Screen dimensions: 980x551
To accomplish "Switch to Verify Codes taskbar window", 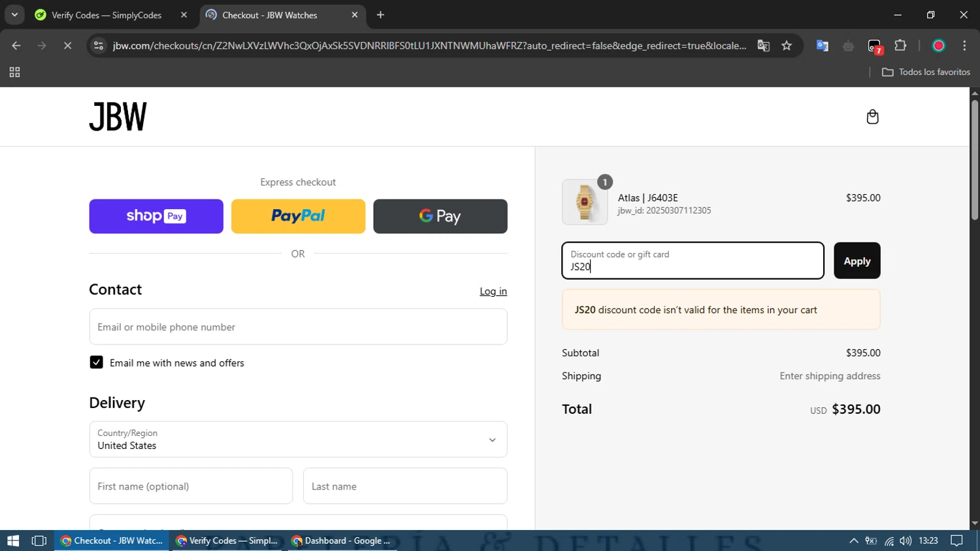I will (x=227, y=541).
